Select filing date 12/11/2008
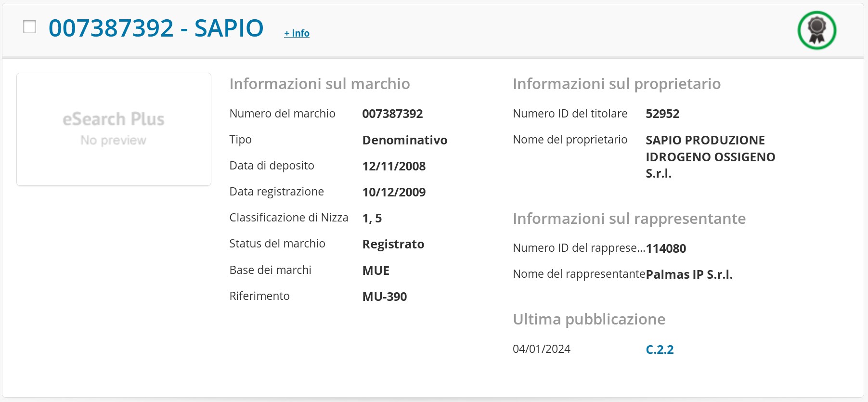 click(394, 166)
